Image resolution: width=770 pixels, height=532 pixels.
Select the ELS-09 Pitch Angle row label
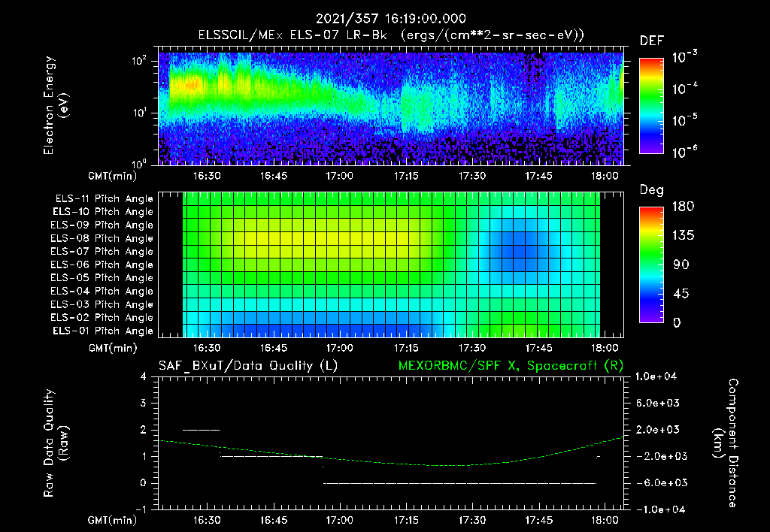[x=102, y=225]
